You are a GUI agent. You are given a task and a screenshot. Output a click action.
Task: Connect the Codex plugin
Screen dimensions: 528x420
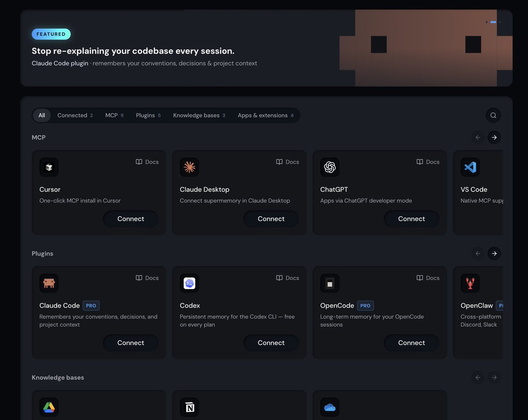tap(271, 343)
